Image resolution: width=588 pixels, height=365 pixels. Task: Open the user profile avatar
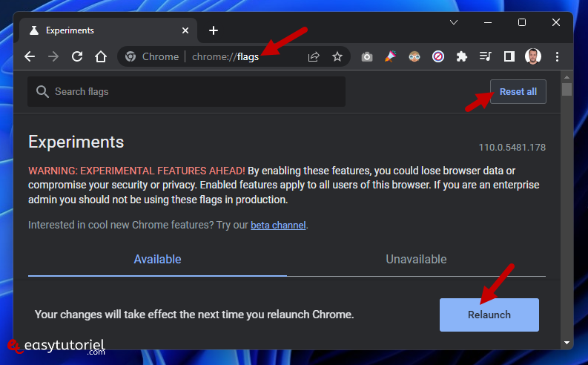tap(533, 56)
